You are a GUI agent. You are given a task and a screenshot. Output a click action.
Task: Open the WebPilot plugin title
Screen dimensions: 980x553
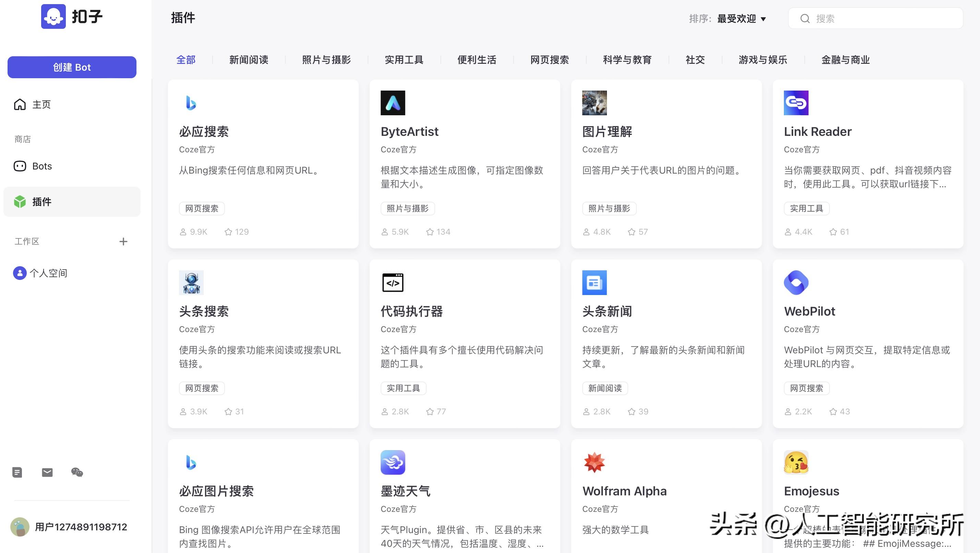click(810, 311)
